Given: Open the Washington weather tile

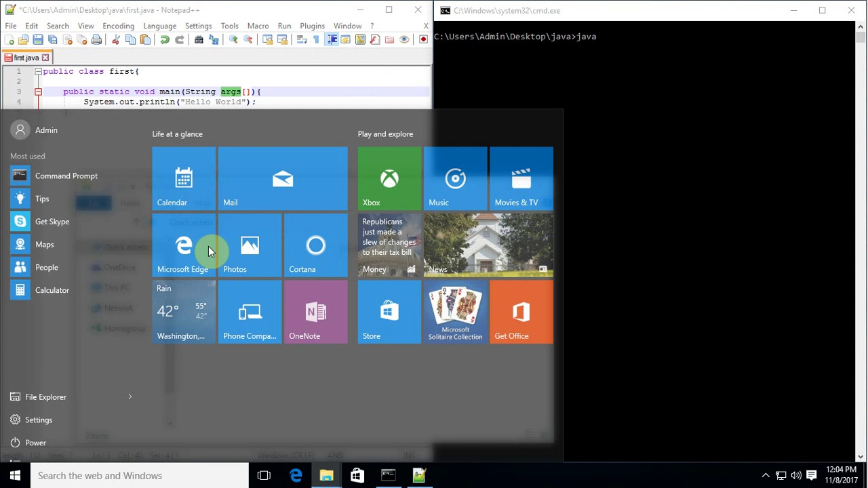Looking at the screenshot, I should click(x=184, y=312).
